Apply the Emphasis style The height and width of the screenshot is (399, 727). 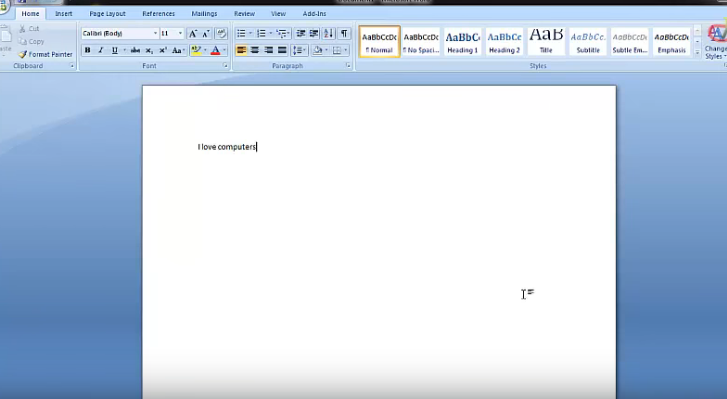click(x=671, y=42)
